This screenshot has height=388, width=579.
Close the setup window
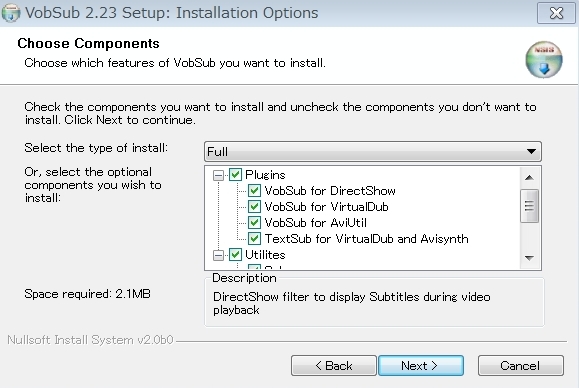556,13
